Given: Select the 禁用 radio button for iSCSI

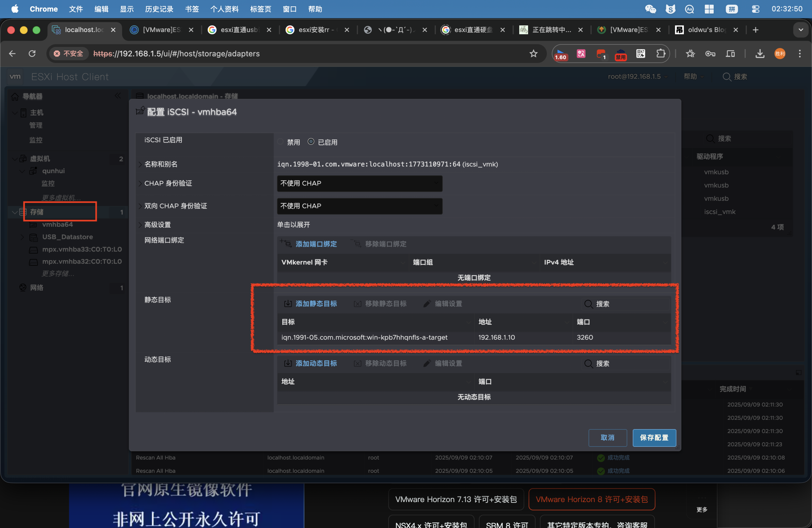Looking at the screenshot, I should pos(280,141).
